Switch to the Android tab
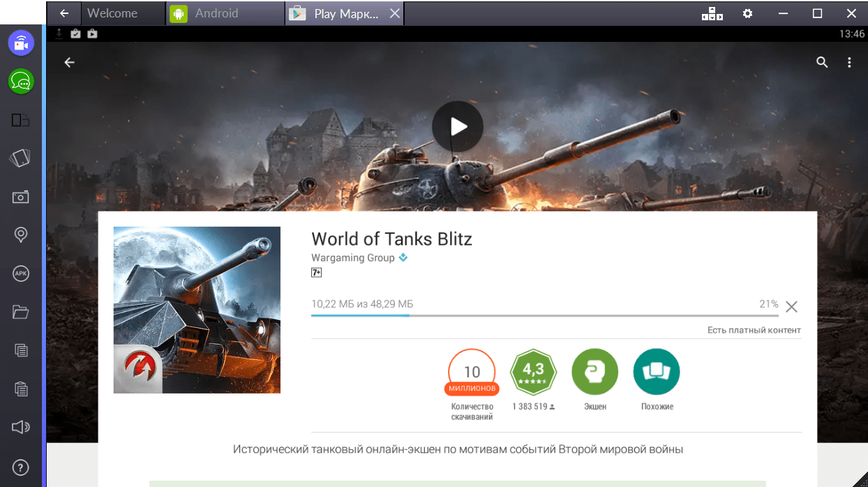The height and width of the screenshot is (487, 868). pyautogui.click(x=216, y=13)
